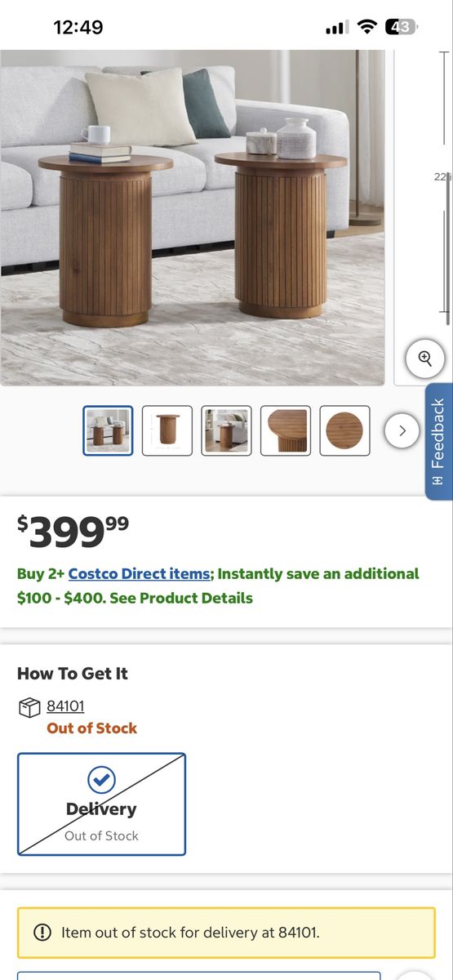453x980 pixels.
Task: Tap the cellular signal bars icon
Action: pos(336,28)
